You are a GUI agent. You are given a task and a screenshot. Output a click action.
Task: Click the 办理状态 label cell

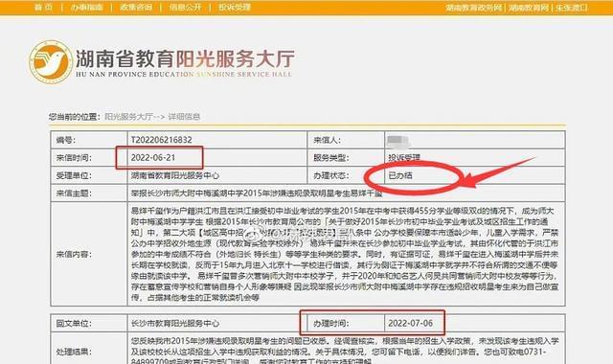click(x=347, y=175)
